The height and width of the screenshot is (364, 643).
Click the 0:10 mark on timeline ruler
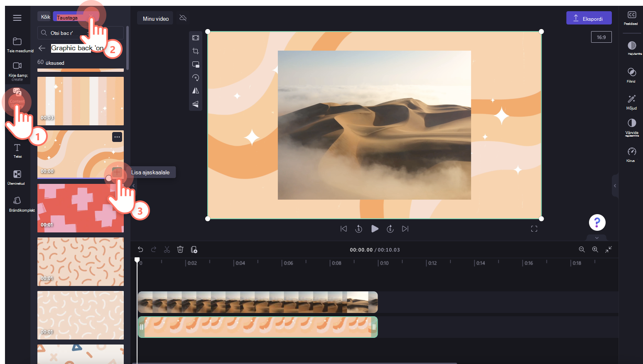click(x=384, y=263)
